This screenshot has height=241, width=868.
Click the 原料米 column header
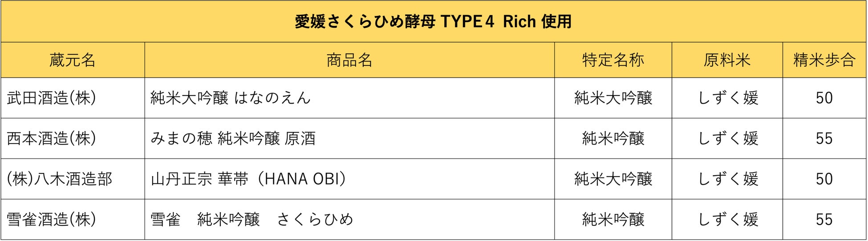(x=727, y=60)
